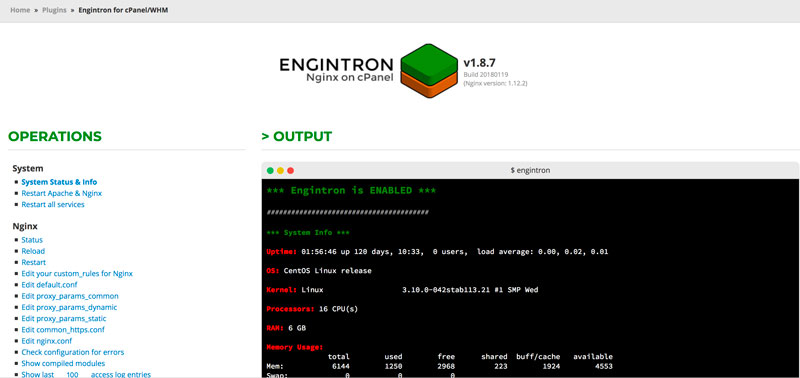The image size is (800, 378).
Task: Click the Engintron green and orange logo
Action: coord(429,71)
